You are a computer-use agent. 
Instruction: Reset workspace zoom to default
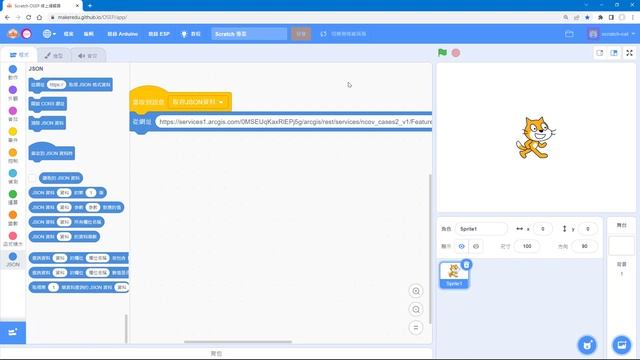click(x=416, y=328)
